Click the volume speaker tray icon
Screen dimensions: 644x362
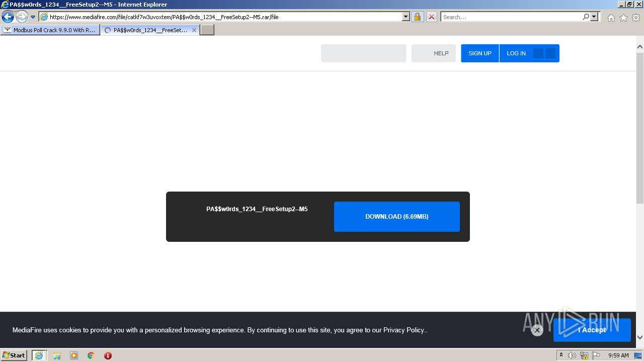click(572, 355)
